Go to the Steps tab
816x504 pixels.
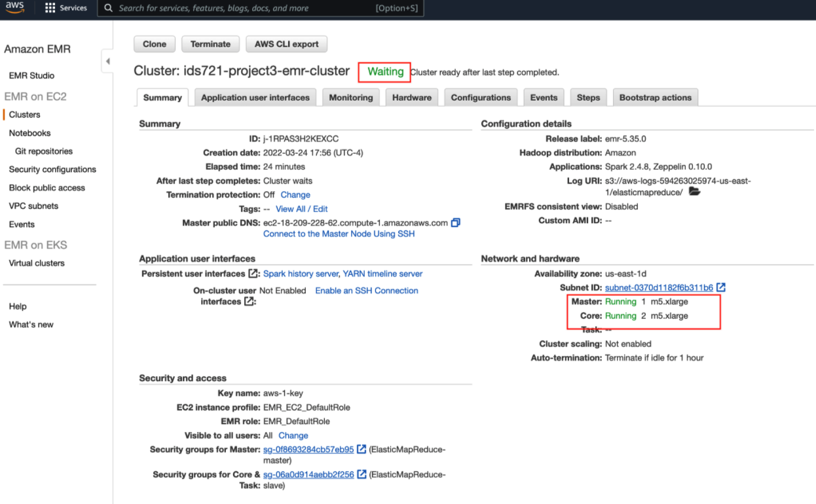588,98
